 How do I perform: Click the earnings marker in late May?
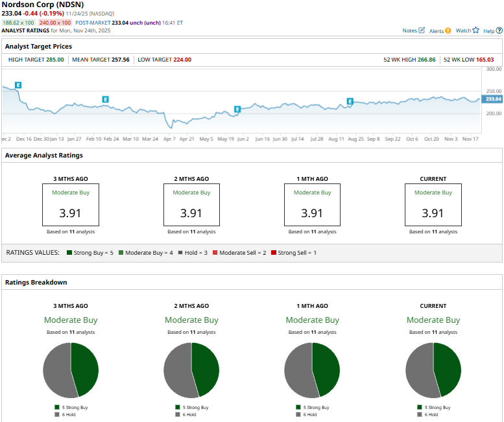point(237,109)
